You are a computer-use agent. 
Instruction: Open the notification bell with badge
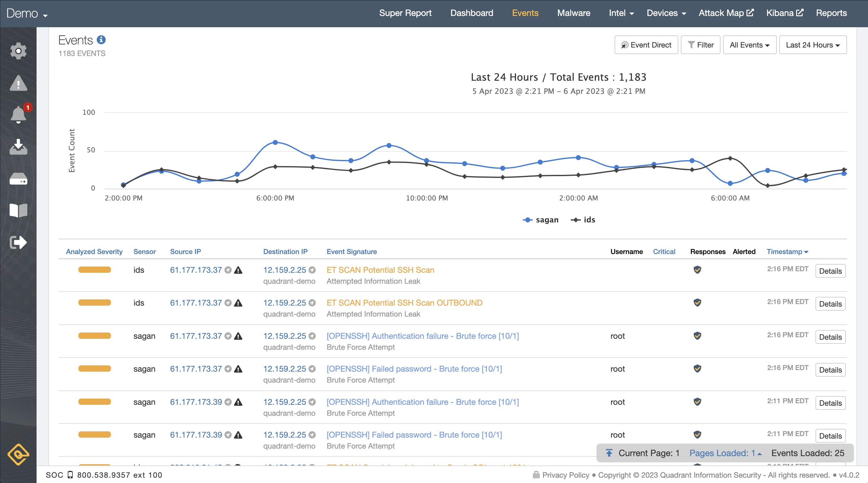tap(18, 115)
